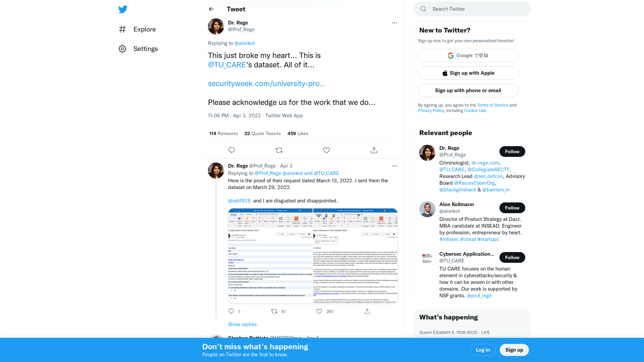Reply to the main tweet via the comment icon
Image resolution: width=644 pixels, height=362 pixels.
[231, 150]
